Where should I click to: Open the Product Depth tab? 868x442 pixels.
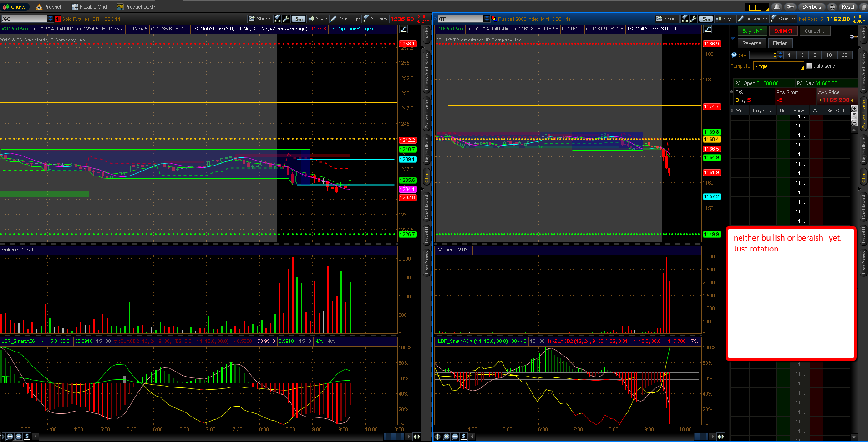coord(137,7)
